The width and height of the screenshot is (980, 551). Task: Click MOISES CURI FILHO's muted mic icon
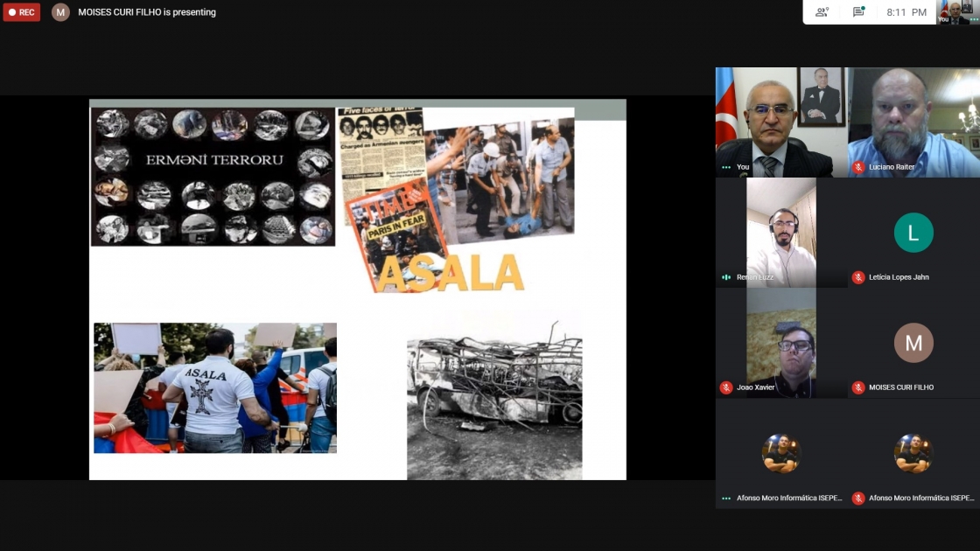tap(858, 387)
